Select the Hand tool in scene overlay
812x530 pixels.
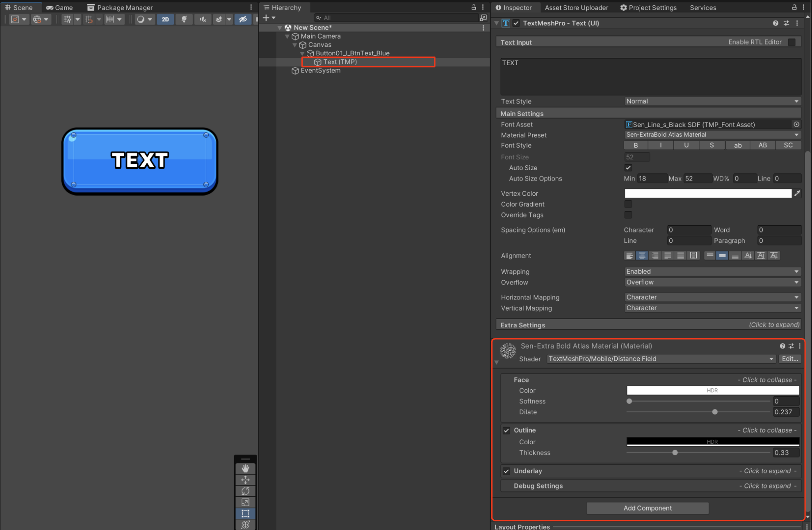245,468
